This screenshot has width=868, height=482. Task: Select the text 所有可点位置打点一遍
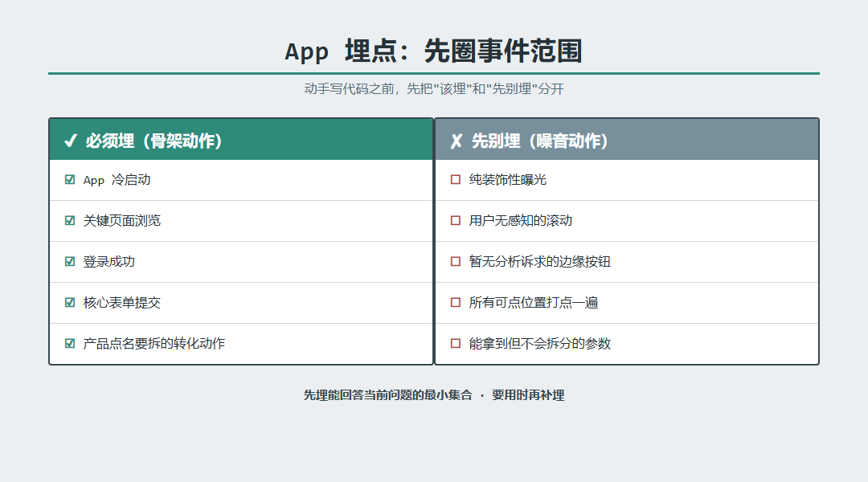click(x=534, y=303)
